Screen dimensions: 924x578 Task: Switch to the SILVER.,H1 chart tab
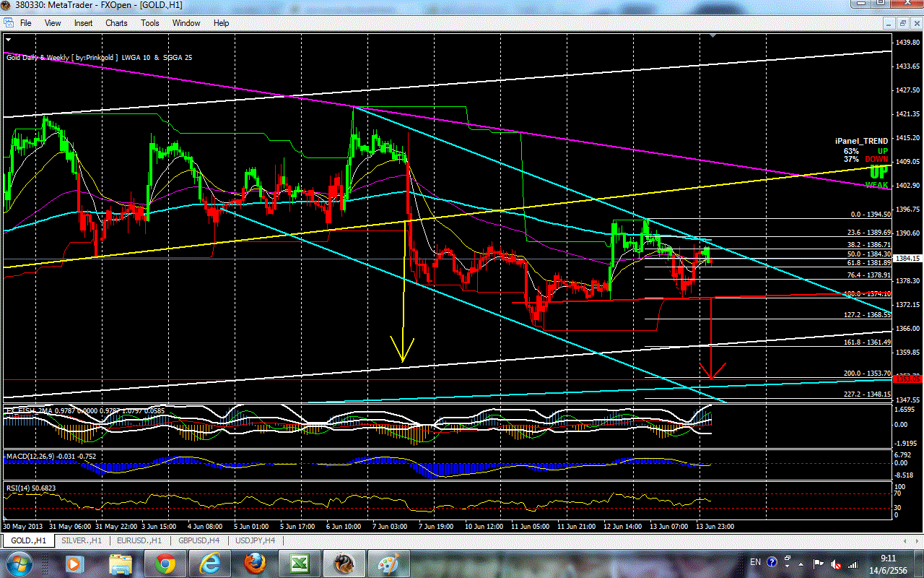(82, 540)
